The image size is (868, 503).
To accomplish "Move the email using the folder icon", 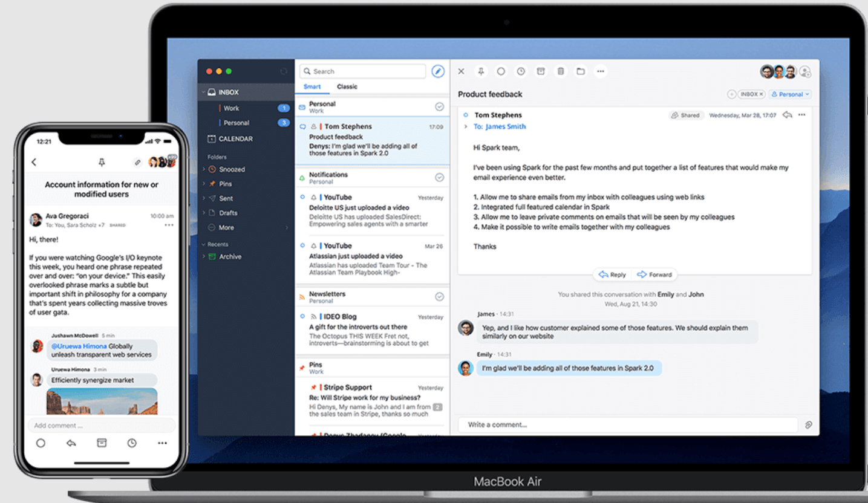I will click(581, 71).
